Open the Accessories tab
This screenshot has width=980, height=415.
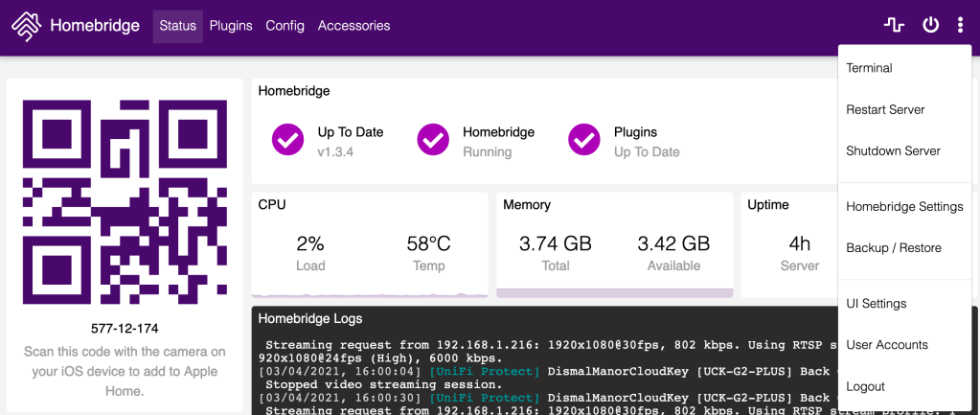point(353,26)
